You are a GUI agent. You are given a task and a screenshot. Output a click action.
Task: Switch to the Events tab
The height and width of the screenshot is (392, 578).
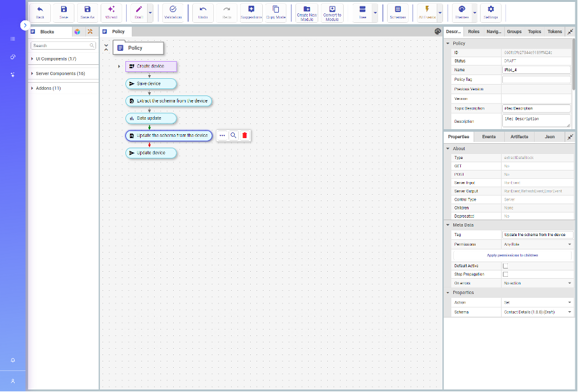tap(489, 137)
